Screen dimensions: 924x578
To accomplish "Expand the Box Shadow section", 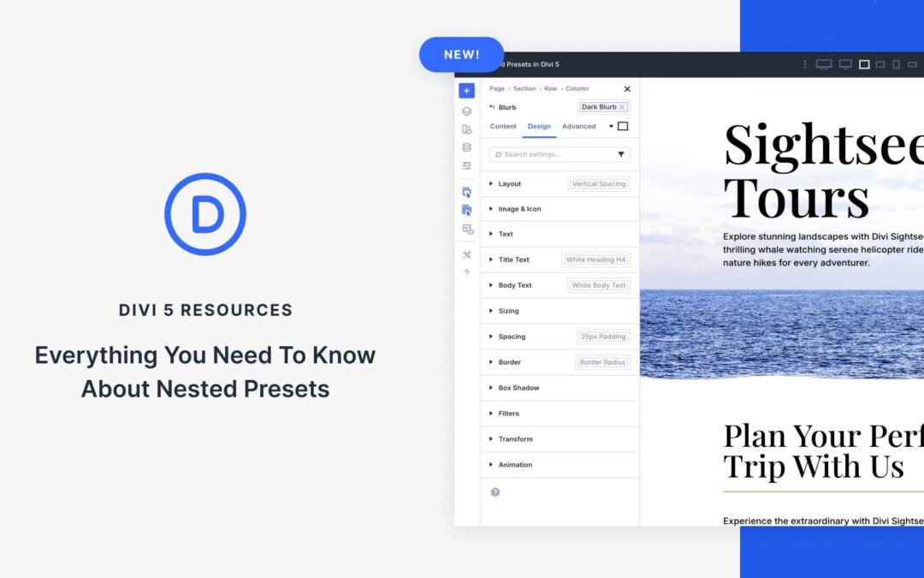I will click(x=518, y=388).
